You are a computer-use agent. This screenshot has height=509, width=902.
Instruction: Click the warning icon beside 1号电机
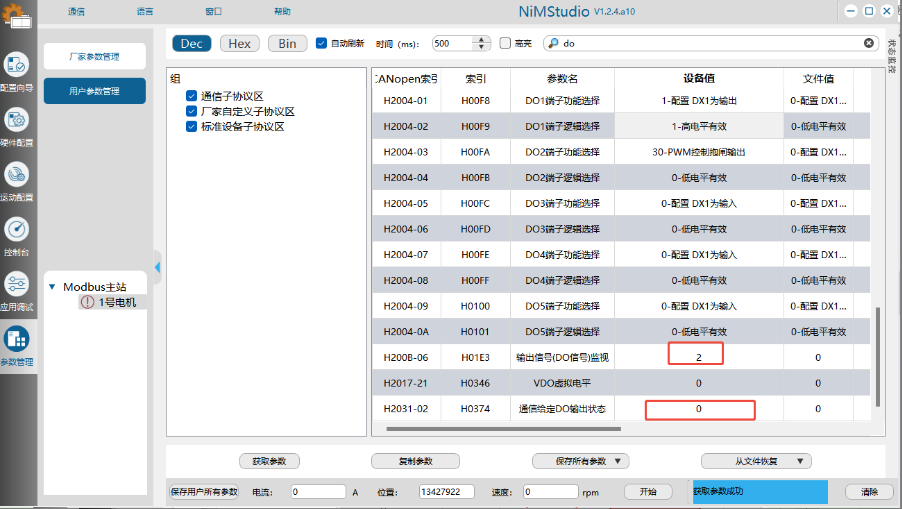(x=88, y=302)
